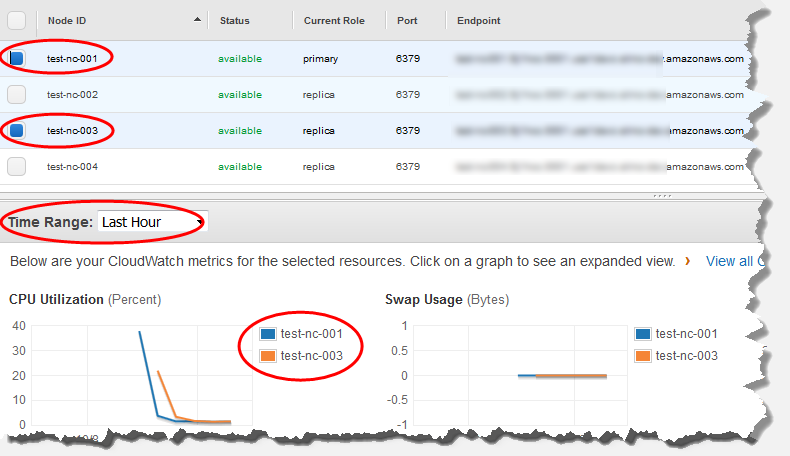
Task: Click orange test-nc-003 swatch in CPU legend
Action: click(x=268, y=355)
